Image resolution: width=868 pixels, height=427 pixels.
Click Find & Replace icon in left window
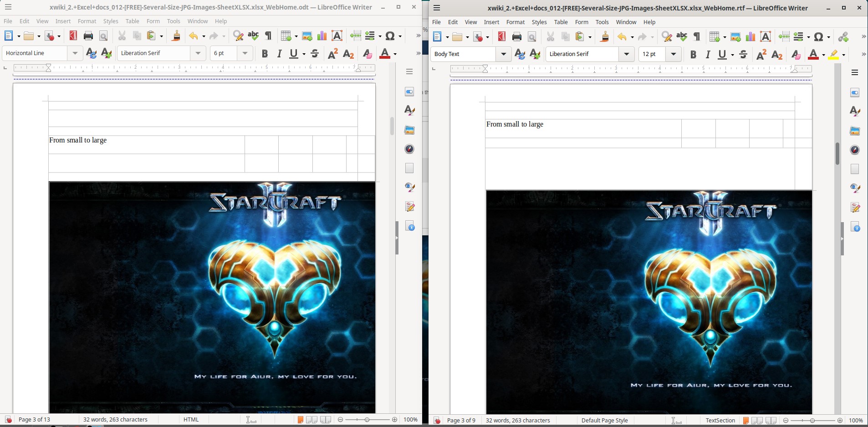238,36
